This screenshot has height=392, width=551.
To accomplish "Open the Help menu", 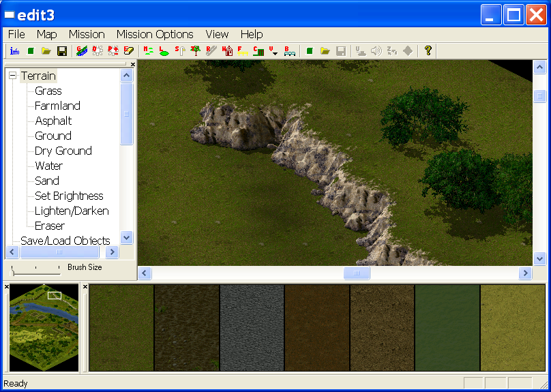I will 252,34.
